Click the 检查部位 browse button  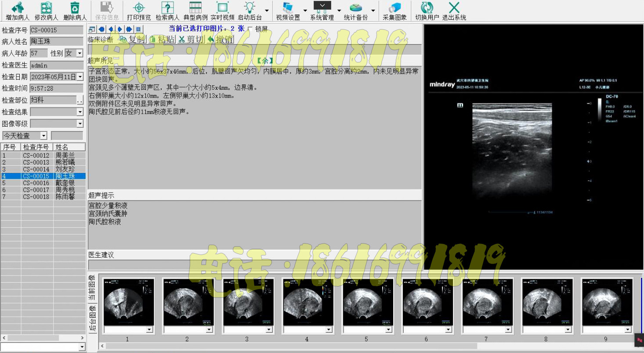pos(80,100)
